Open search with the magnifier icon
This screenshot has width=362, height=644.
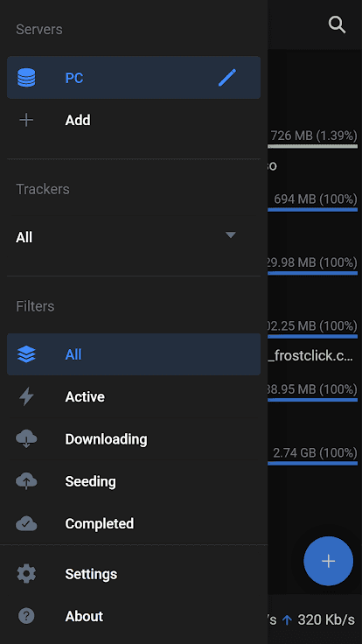pos(337,25)
